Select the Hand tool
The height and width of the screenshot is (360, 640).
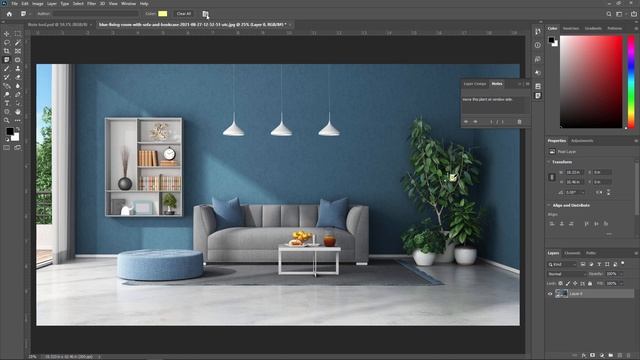click(x=18, y=111)
